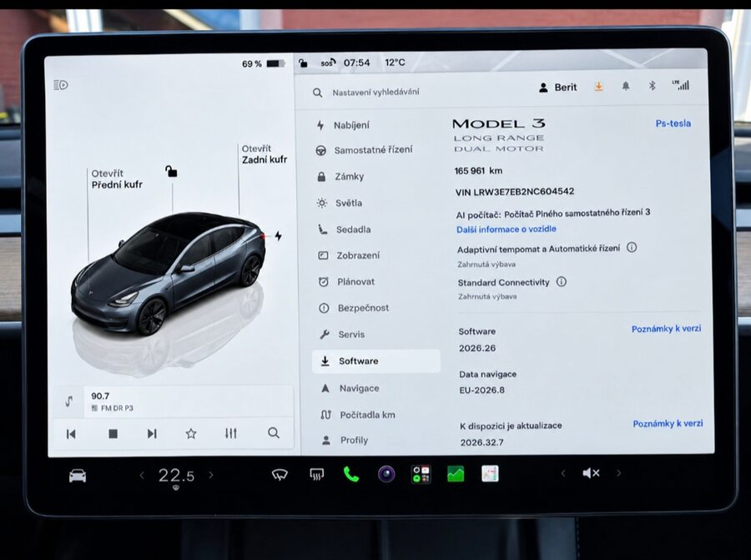Tap the Model 3 car image
Viewport: 751px width, 560px height.
(x=168, y=273)
